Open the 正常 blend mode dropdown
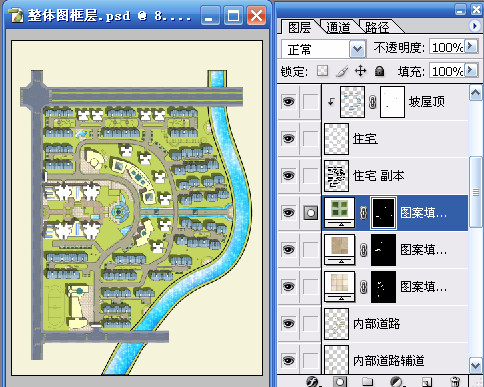The image size is (484, 387). (357, 49)
